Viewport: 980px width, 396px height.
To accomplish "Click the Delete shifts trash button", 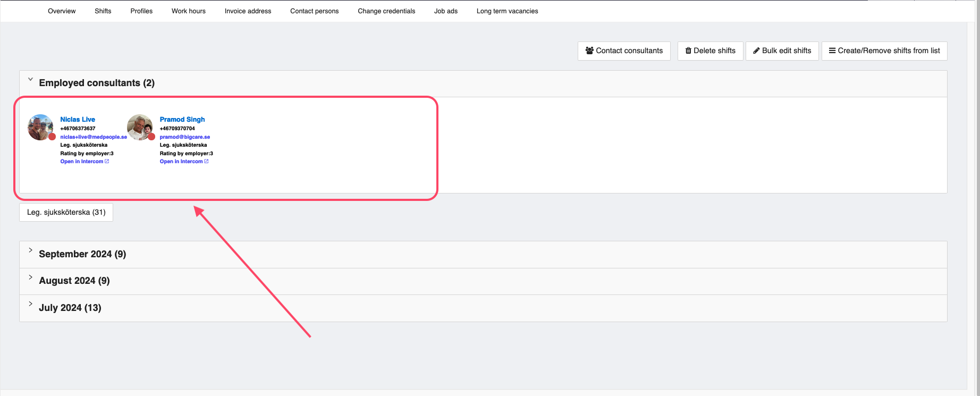I will point(710,51).
